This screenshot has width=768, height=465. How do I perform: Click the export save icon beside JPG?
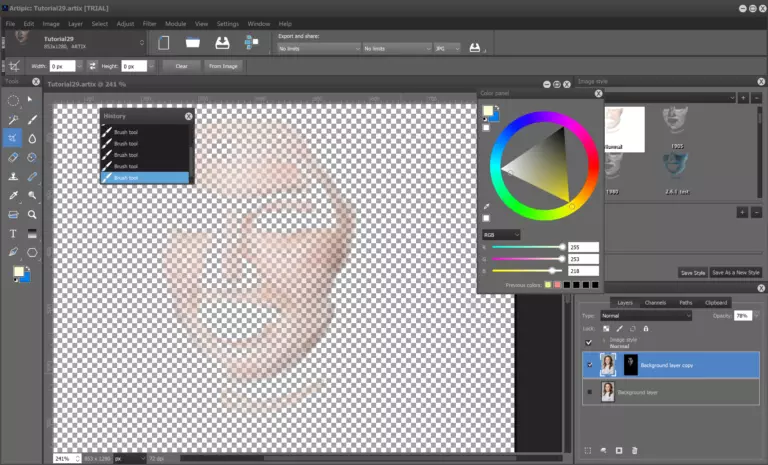pos(475,48)
